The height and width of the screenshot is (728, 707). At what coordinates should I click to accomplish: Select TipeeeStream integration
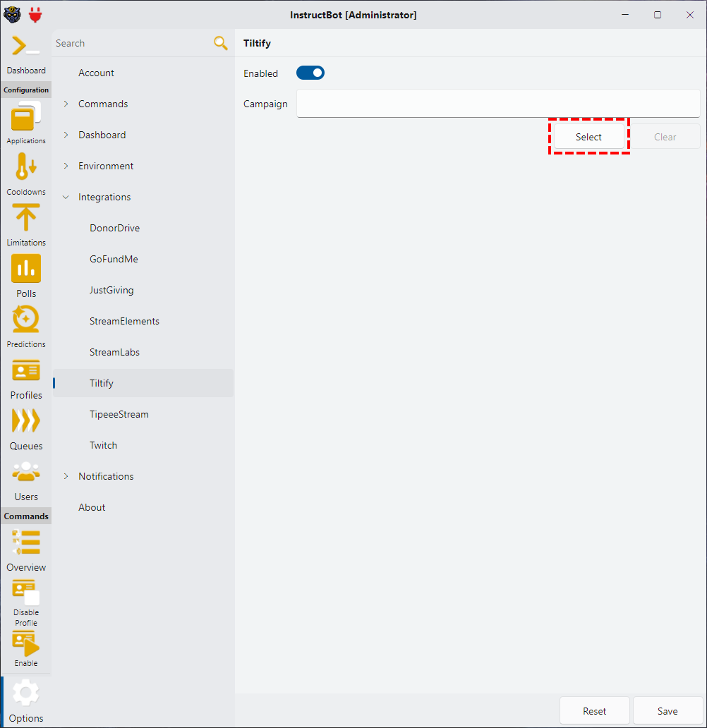[143, 414]
